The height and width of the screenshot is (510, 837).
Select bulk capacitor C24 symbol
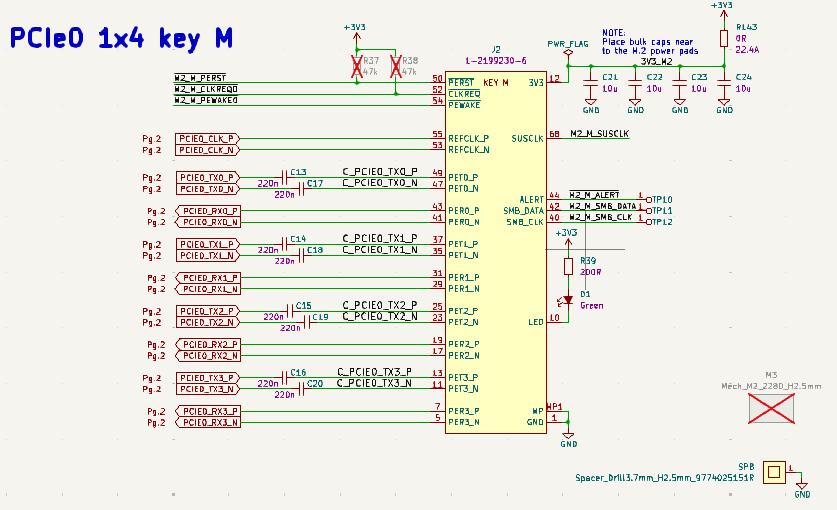724,83
